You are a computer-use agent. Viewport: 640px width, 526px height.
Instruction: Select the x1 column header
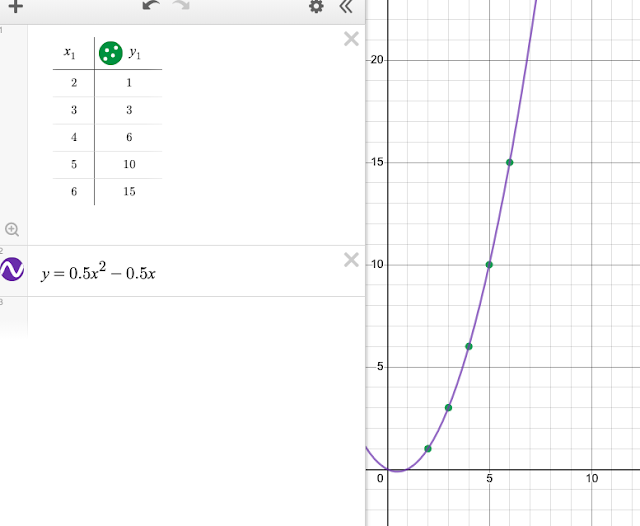70,53
